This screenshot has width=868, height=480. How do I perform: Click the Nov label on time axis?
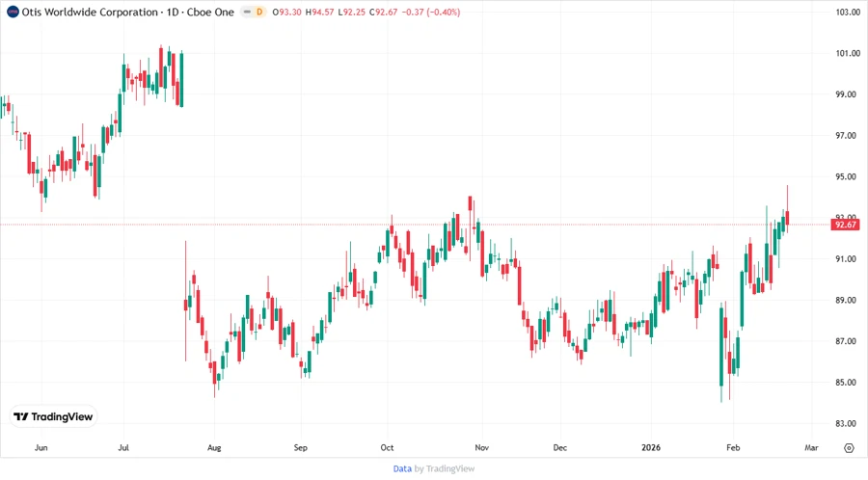click(x=481, y=447)
